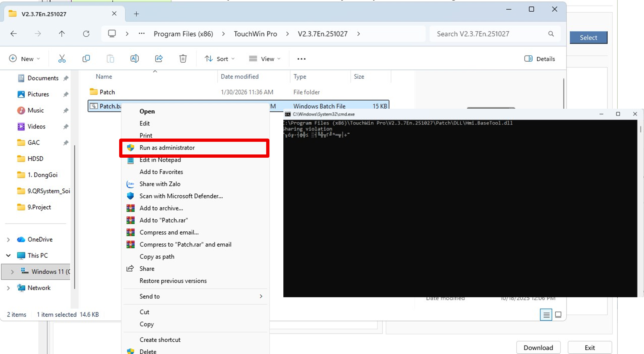Switch to details list view icon

coord(546,314)
